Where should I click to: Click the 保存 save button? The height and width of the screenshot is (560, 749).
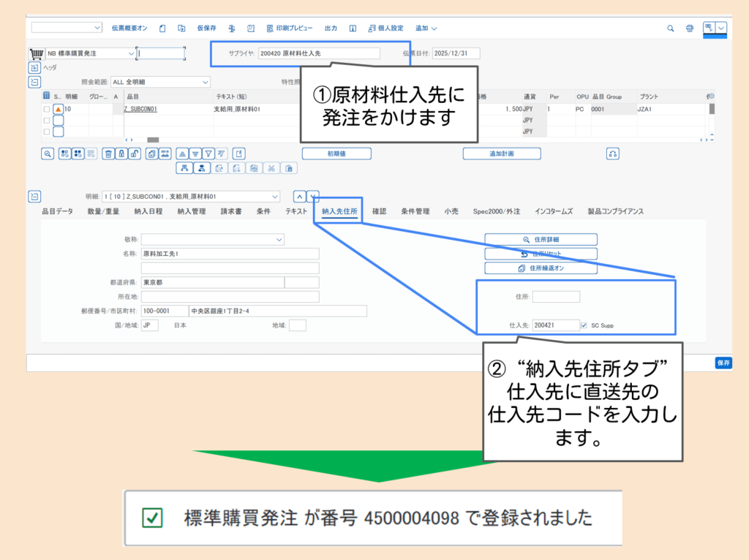[x=723, y=363]
